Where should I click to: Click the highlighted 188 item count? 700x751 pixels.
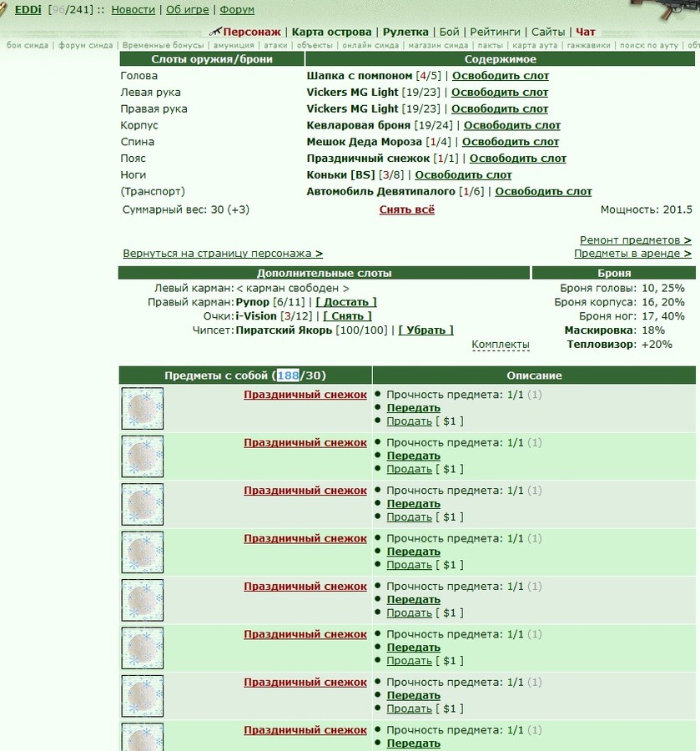[x=288, y=375]
